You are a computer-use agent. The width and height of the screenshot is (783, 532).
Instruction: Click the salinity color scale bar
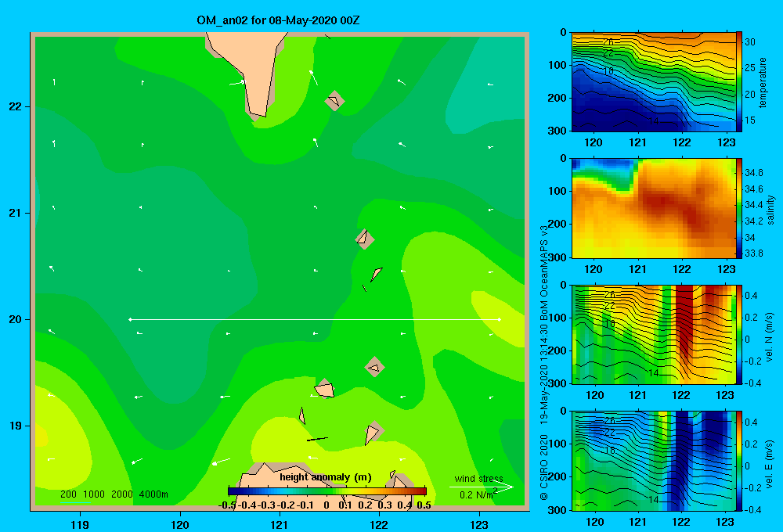tap(739, 208)
